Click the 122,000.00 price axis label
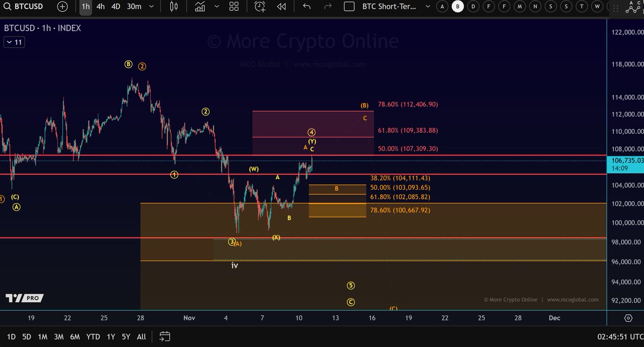 (x=626, y=32)
